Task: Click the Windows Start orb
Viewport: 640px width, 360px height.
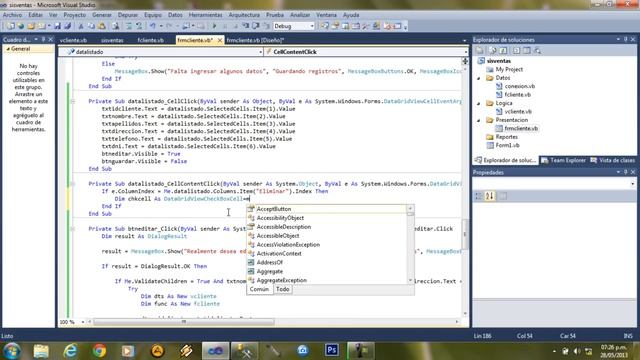Action: [x=11, y=351]
